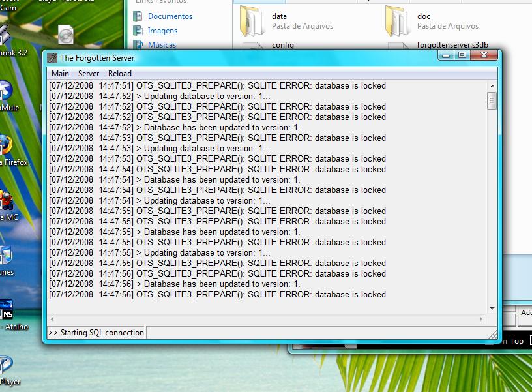
Task: Click the resize grip of The Forgotten Server window
Action: pos(493,335)
